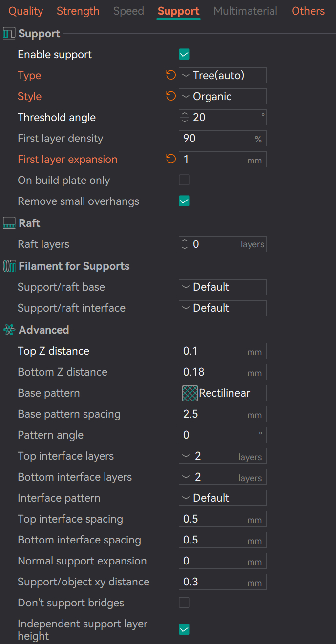Open the Type dropdown showing Tree(auto)
Viewport: 336px width, 644px height.
[x=222, y=75]
